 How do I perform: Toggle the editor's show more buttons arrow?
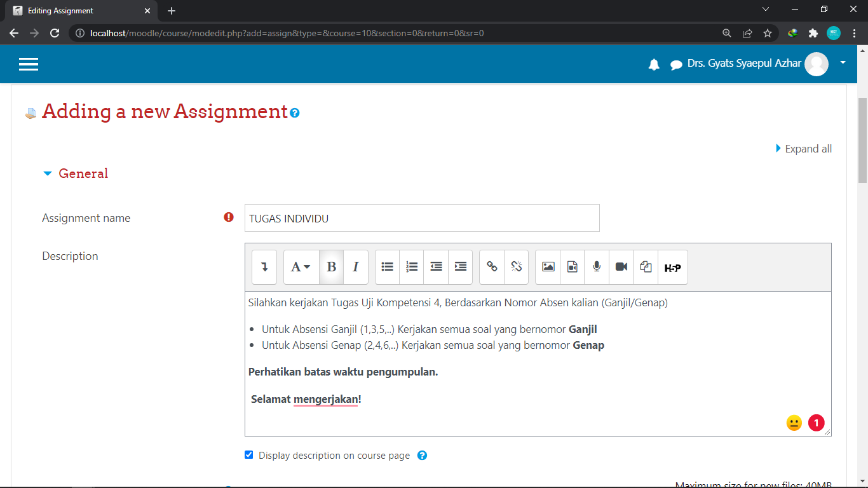[264, 267]
